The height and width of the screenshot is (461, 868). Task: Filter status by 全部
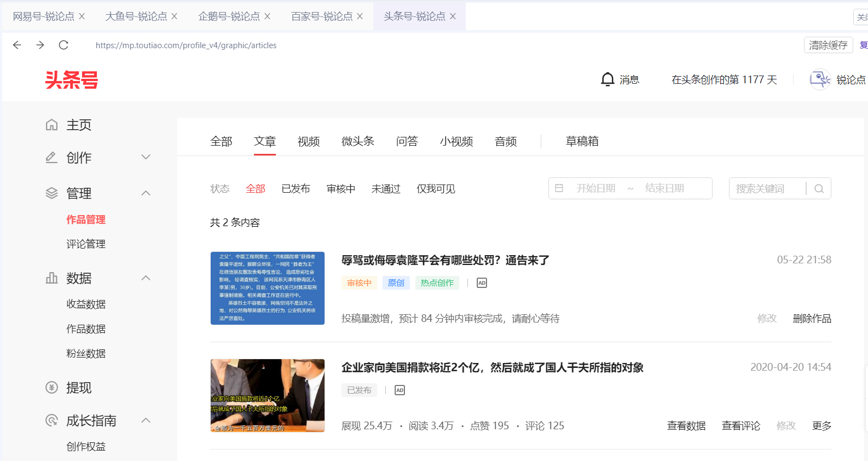pyautogui.click(x=256, y=189)
